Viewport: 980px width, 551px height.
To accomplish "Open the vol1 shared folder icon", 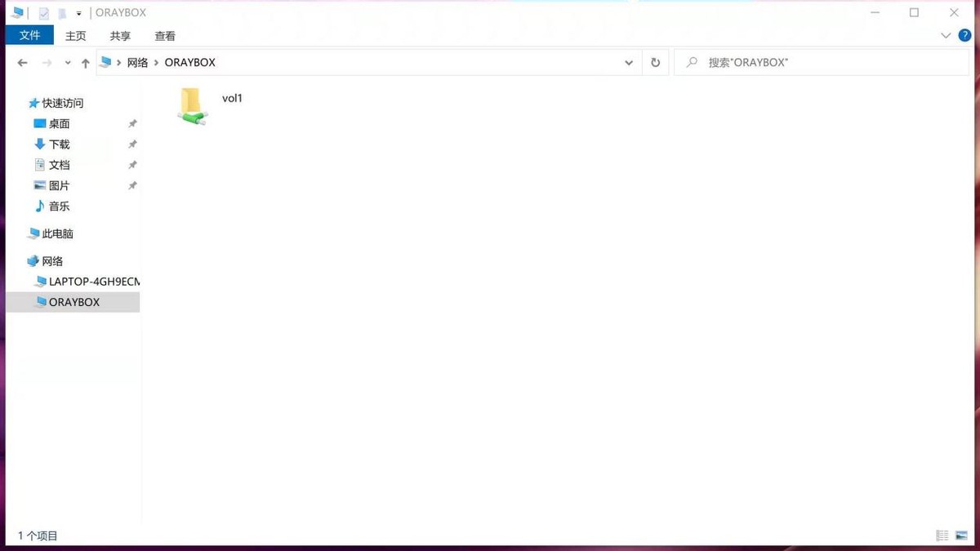I will pos(192,107).
